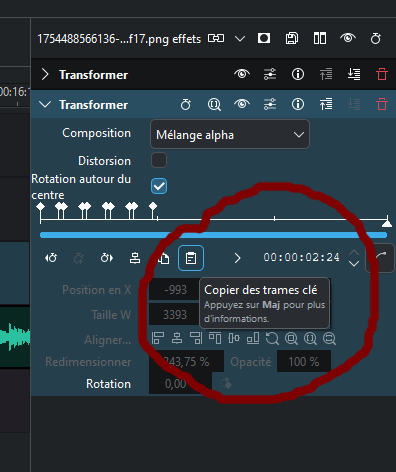Delete the collapsed Transformer effect
396x472 pixels.
point(382,74)
